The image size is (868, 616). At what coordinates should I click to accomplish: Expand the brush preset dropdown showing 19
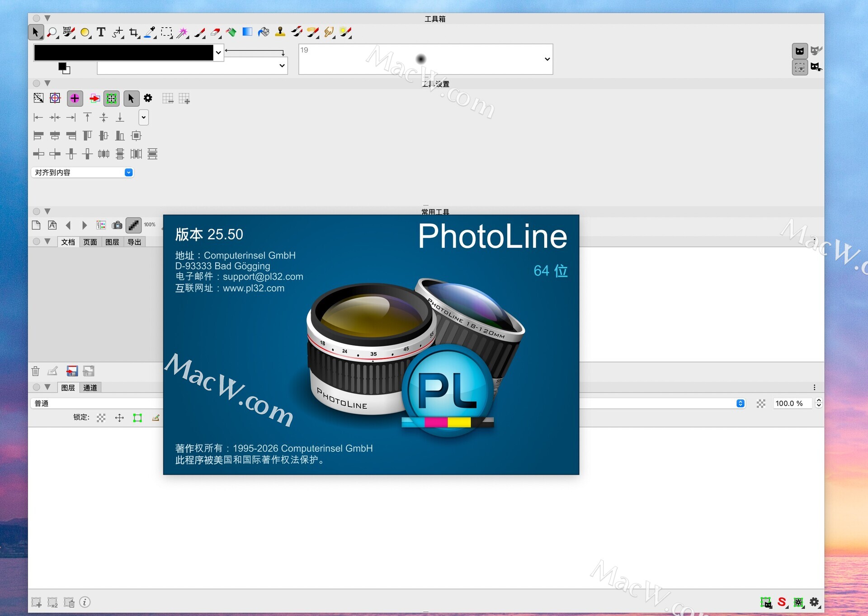pyautogui.click(x=547, y=59)
